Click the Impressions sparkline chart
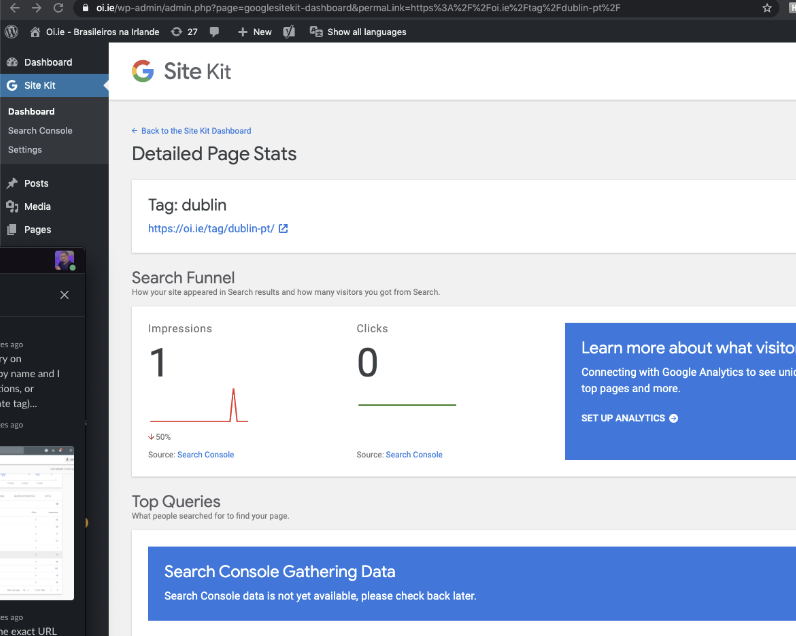Image resolution: width=796 pixels, height=636 pixels. 198,405
